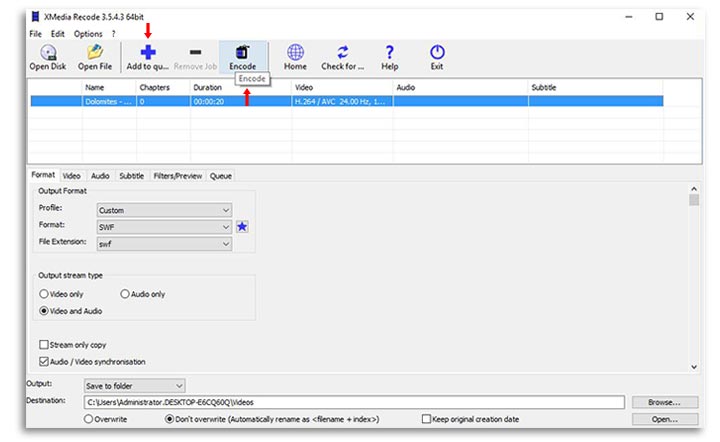The height and width of the screenshot is (442, 720).
Task: Click the Open Disk toolbar icon
Action: pyautogui.click(x=48, y=53)
